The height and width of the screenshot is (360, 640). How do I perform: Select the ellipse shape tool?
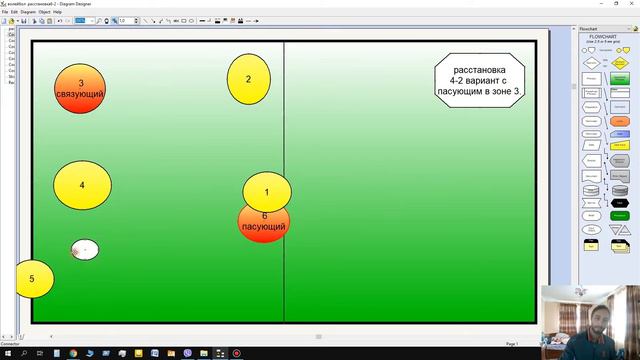click(191, 21)
